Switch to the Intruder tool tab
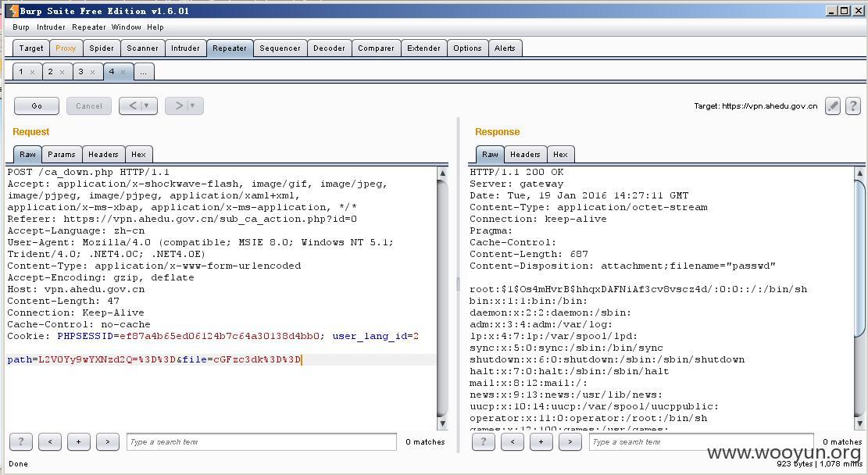 tap(185, 48)
